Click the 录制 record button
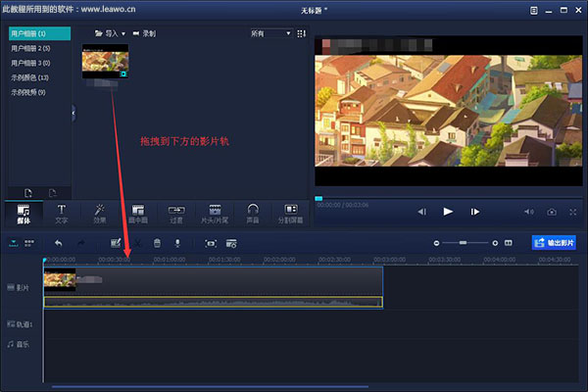Image resolution: width=588 pixels, height=392 pixels. coord(144,33)
